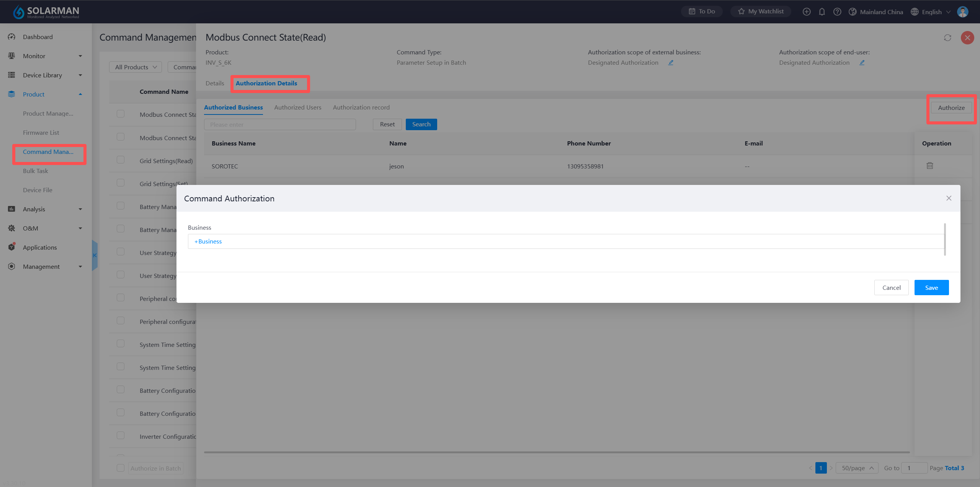
Task: Open the Authorization record tab
Action: [361, 107]
